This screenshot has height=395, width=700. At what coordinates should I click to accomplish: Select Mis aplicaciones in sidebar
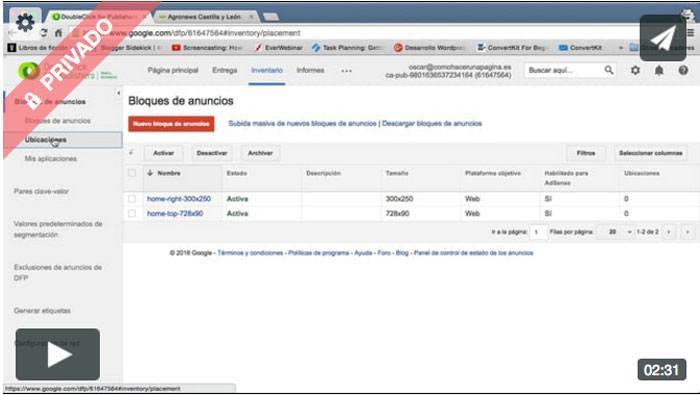(50, 158)
